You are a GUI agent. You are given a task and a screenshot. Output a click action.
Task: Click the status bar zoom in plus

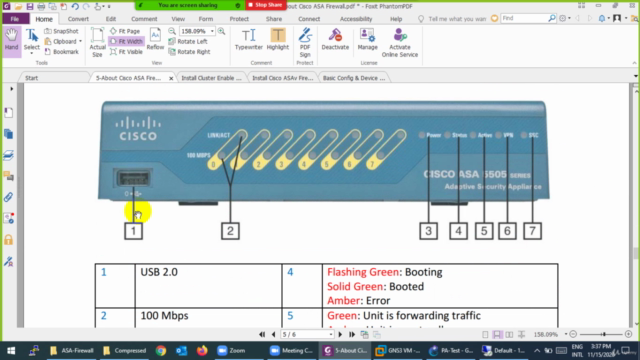[629, 334]
